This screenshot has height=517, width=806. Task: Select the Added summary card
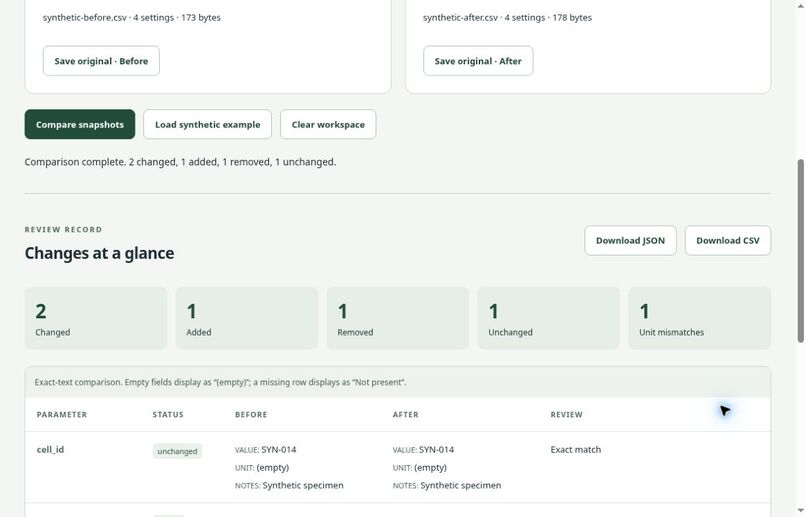click(247, 318)
